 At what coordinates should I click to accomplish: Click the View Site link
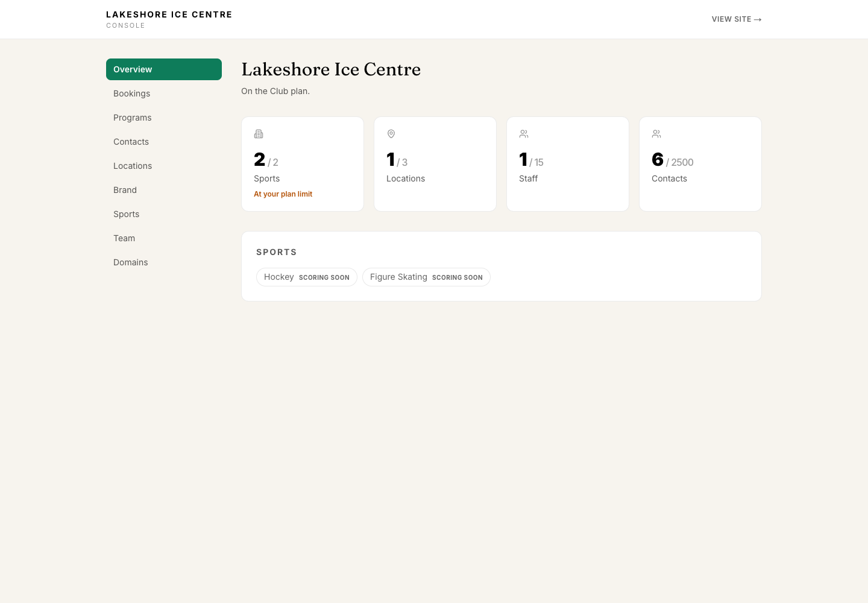pyautogui.click(x=737, y=19)
